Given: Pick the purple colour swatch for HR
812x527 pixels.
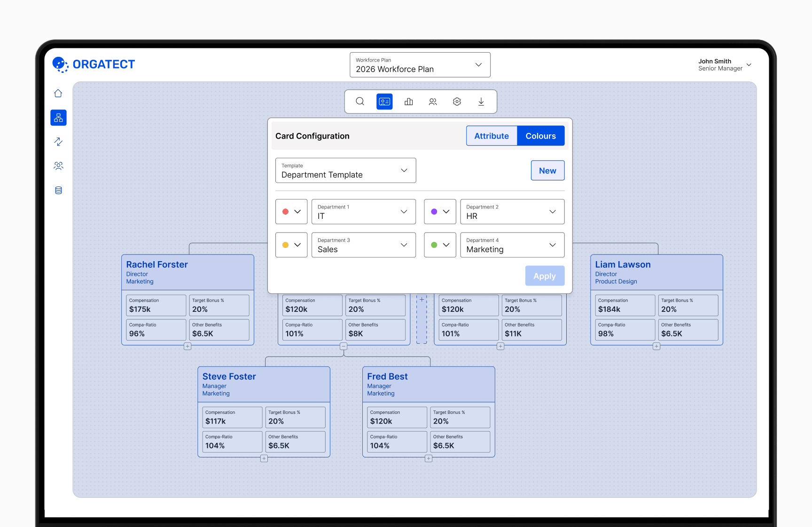Looking at the screenshot, I should 440,212.
